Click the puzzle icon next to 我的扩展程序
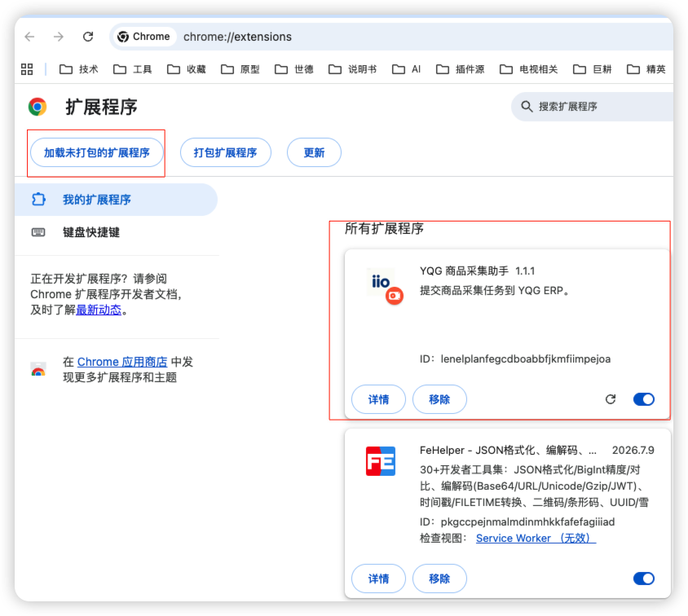 (38, 200)
